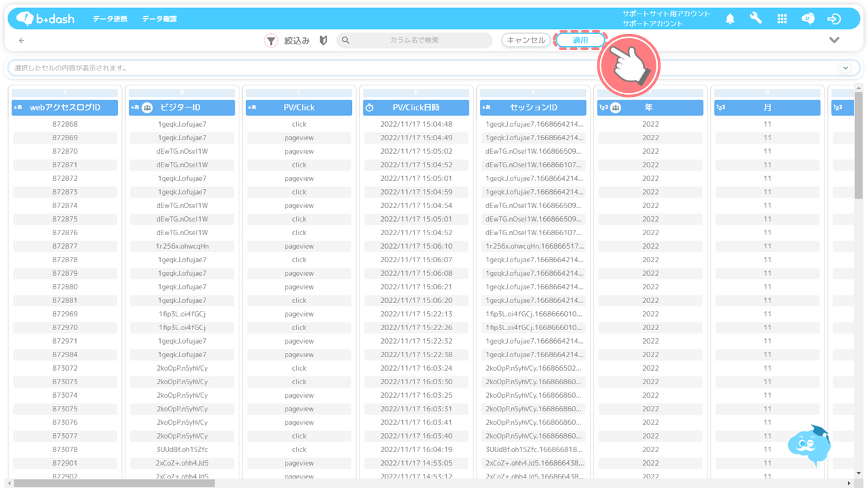Viewport: 868px width, 488px height.
Task: Select cell 3UUd8f.oh1SZfc
Action: [182, 449]
